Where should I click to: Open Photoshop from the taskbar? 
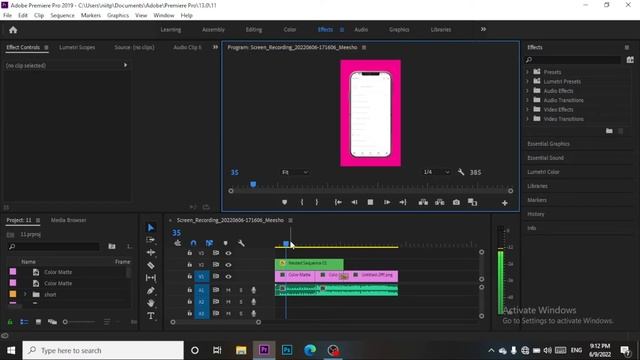coord(287,350)
